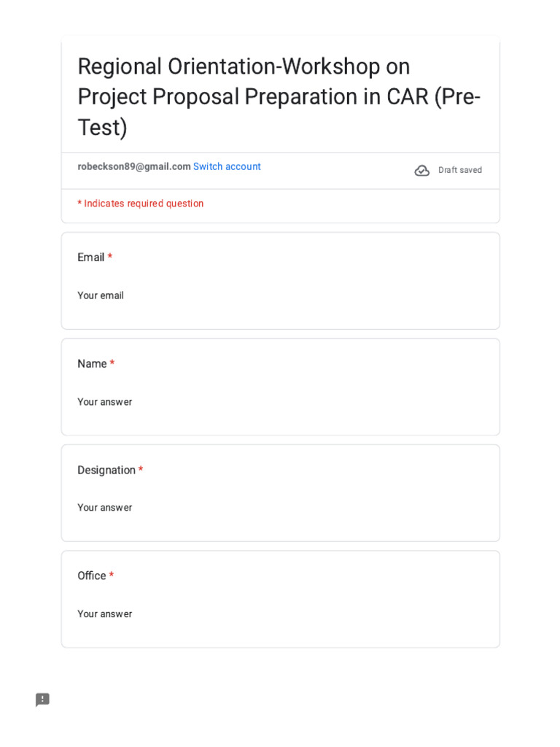Click the Draft saved status text
This screenshot has height=747, width=560.
pos(460,170)
